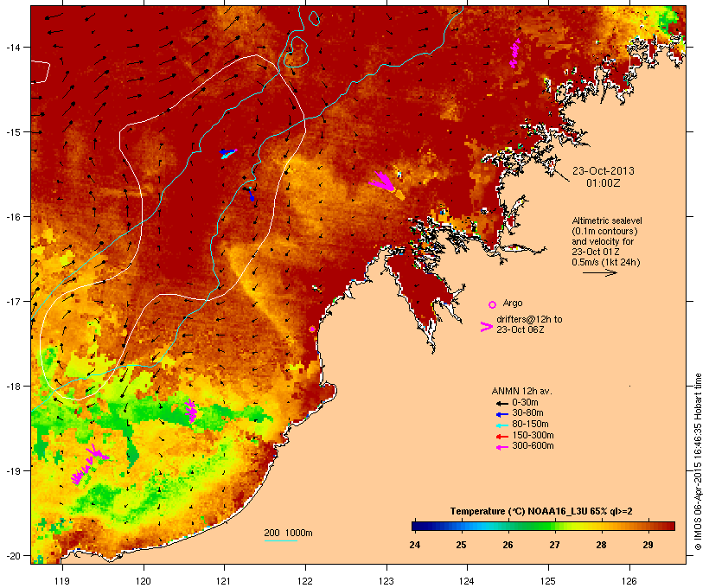
Task: Click the longitude axis label 119
Action: (x=62, y=581)
